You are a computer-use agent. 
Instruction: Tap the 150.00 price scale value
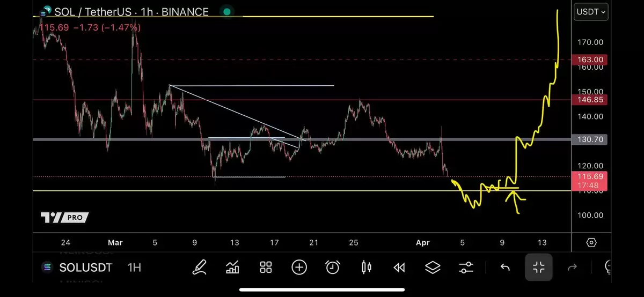590,92
